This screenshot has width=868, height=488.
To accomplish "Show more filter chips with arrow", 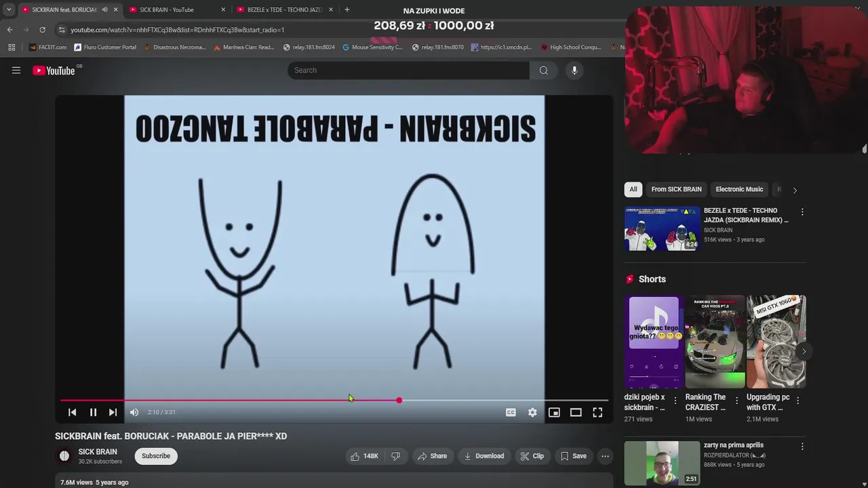I will point(795,190).
